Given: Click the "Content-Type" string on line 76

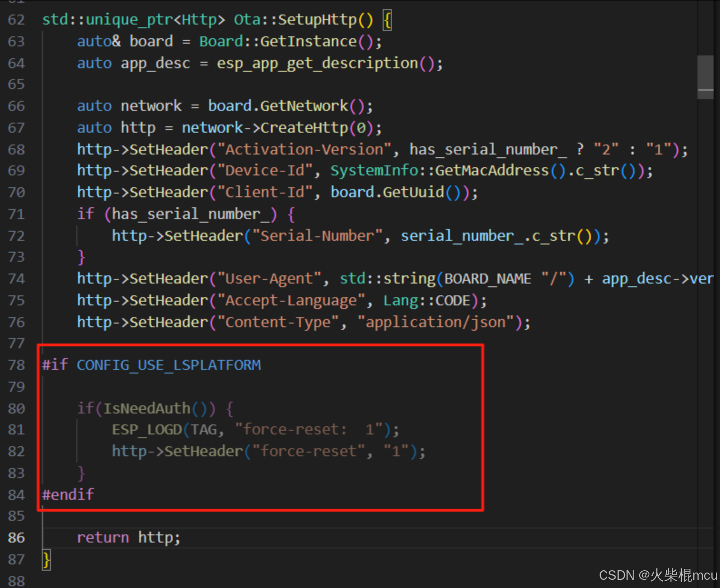Looking at the screenshot, I should tap(278, 323).
